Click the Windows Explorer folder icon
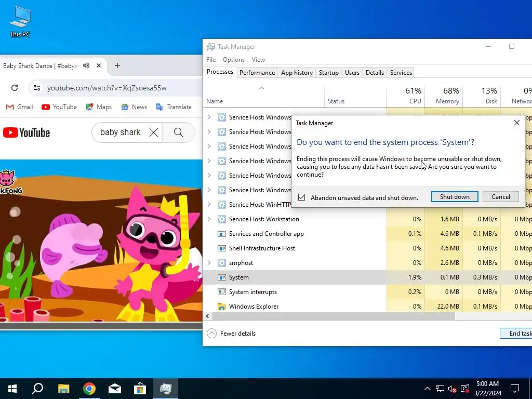Screen dimensions: 532x399 point(221,307)
